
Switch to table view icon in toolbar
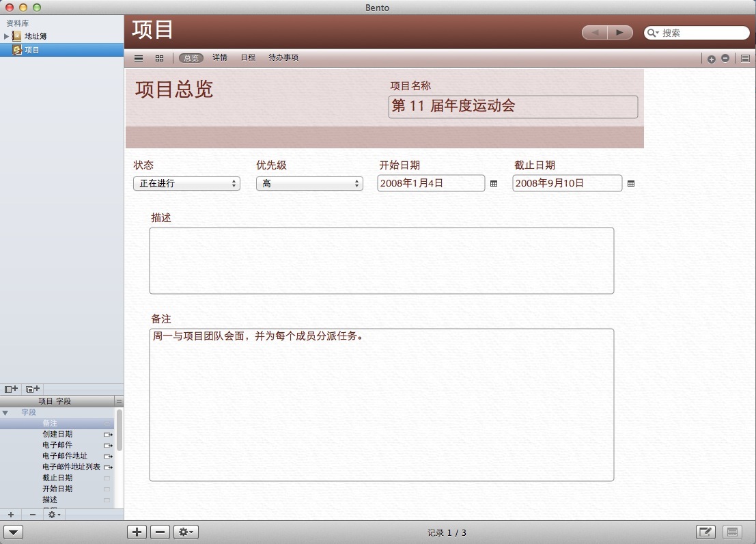pos(139,58)
